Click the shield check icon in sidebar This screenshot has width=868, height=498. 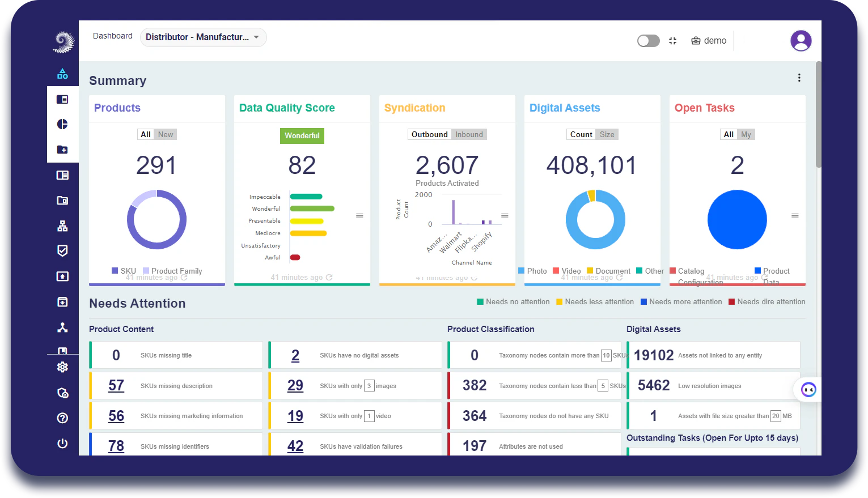[62, 250]
